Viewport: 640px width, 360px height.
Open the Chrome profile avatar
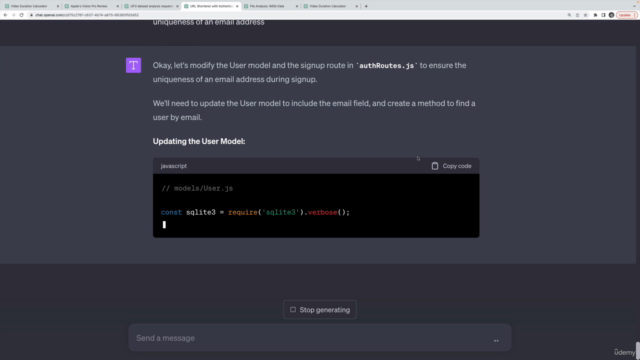pyautogui.click(x=611, y=15)
